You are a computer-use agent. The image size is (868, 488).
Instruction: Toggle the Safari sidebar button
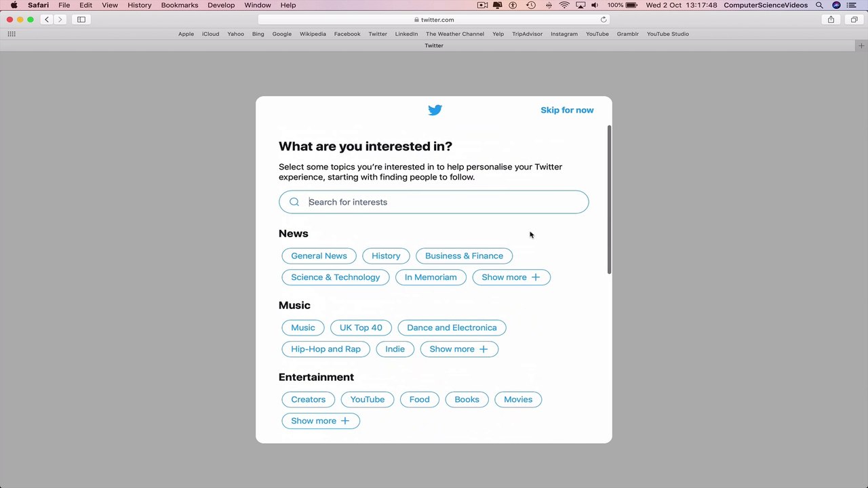click(81, 20)
